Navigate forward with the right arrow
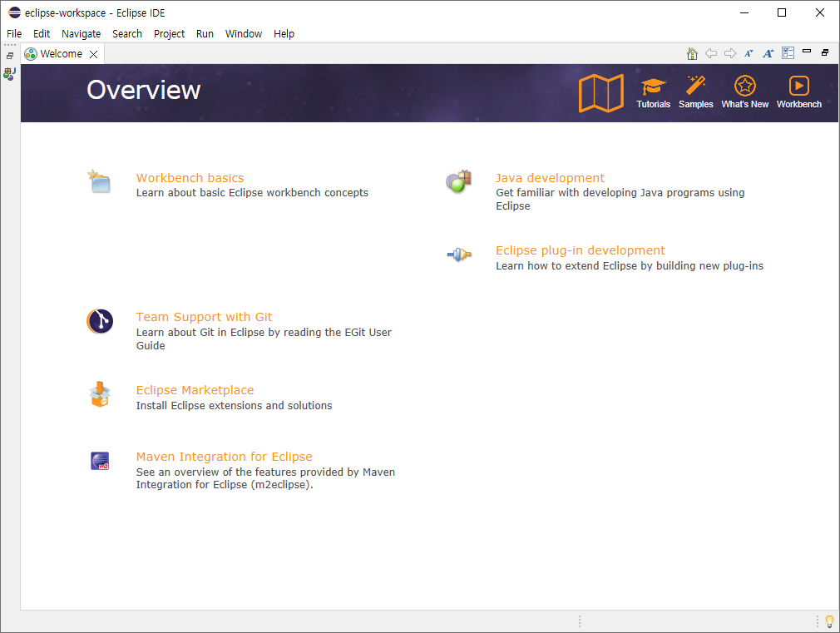The height and width of the screenshot is (633, 840). click(730, 53)
